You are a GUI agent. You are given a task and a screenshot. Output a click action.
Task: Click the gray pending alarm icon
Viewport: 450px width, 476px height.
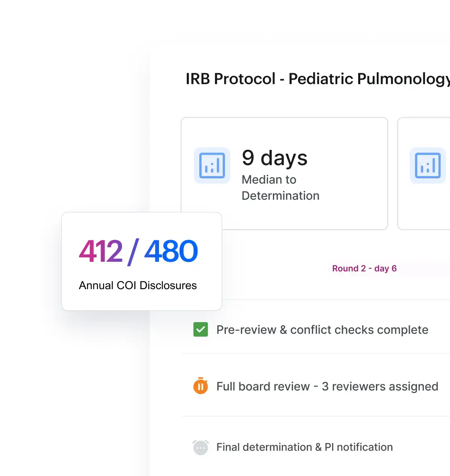[200, 447]
